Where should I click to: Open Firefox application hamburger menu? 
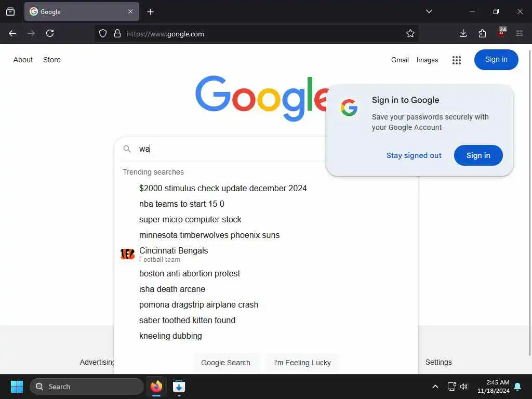pyautogui.click(x=520, y=33)
